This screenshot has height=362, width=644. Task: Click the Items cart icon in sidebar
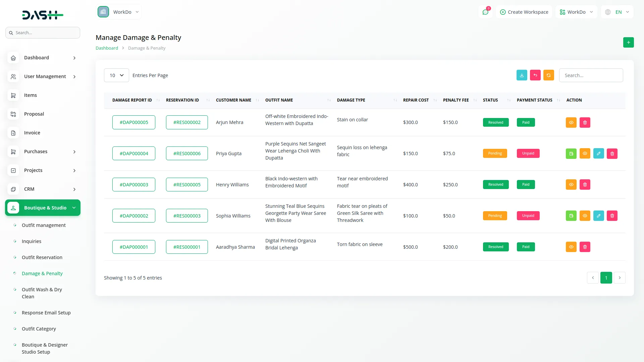(13, 96)
